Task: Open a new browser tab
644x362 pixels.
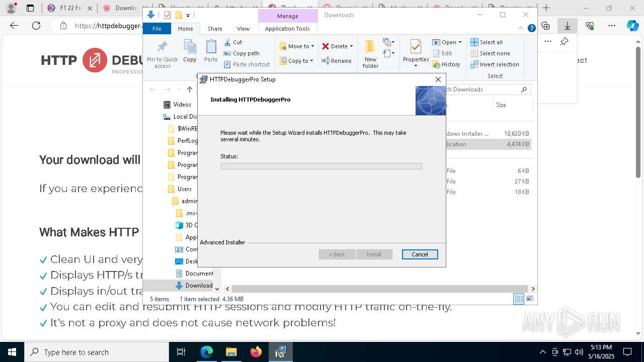Action: (546, 8)
